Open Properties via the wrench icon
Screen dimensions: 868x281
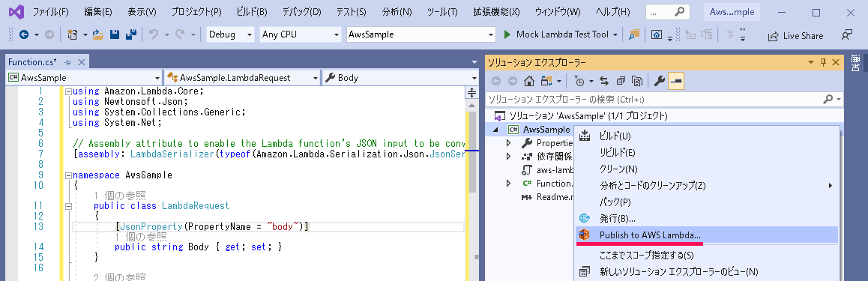point(659,82)
